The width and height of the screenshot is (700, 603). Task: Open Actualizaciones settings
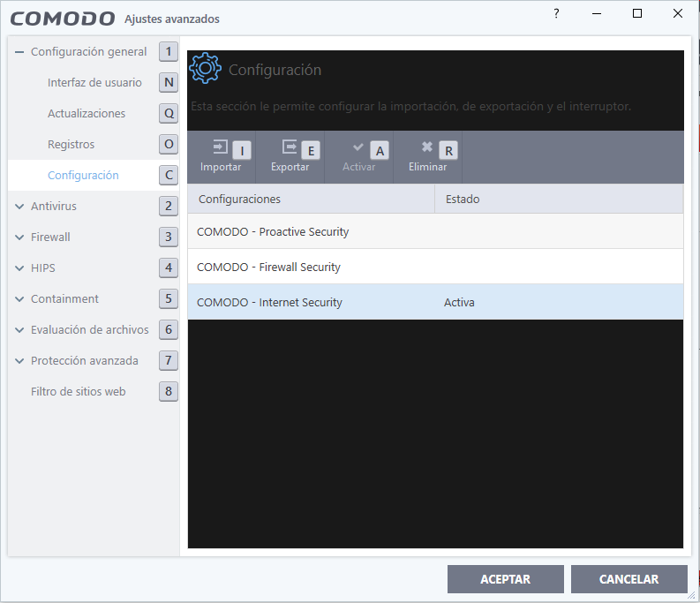point(87,114)
